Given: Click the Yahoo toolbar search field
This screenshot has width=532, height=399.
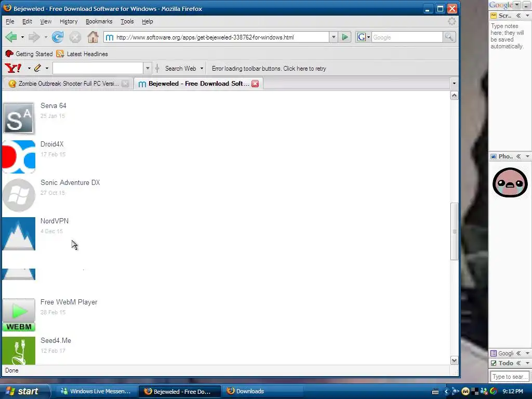Looking at the screenshot, I should pos(98,68).
